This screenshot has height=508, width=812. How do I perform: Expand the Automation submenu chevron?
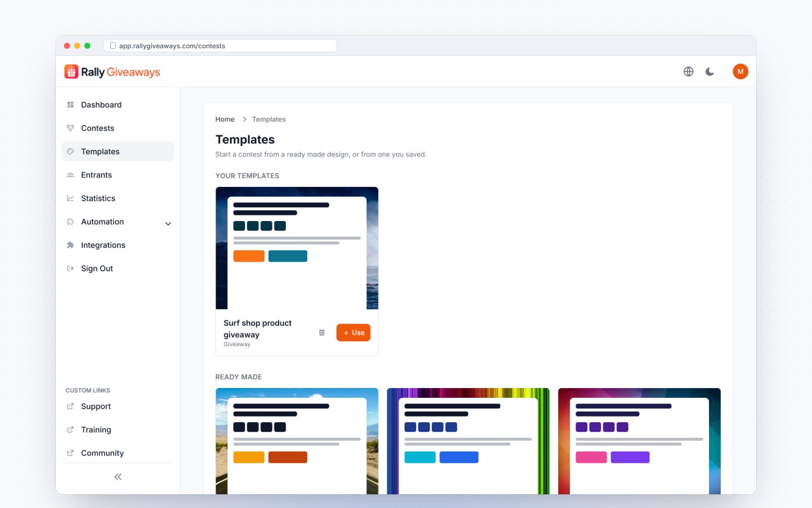[168, 224]
